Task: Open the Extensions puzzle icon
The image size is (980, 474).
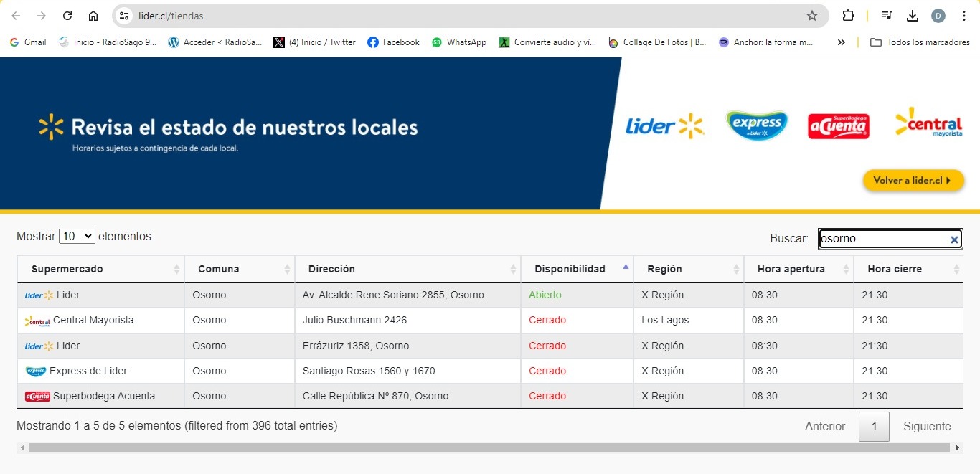Action: coord(848,16)
